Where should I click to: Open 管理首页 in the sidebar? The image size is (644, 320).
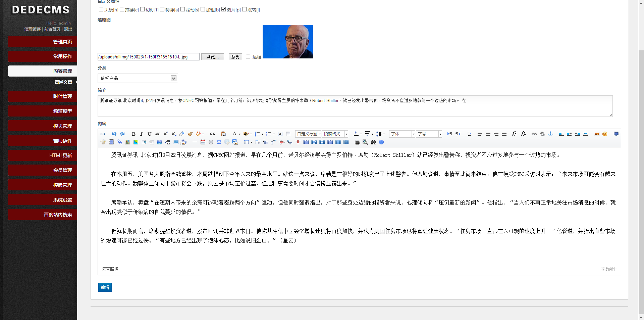click(x=43, y=42)
